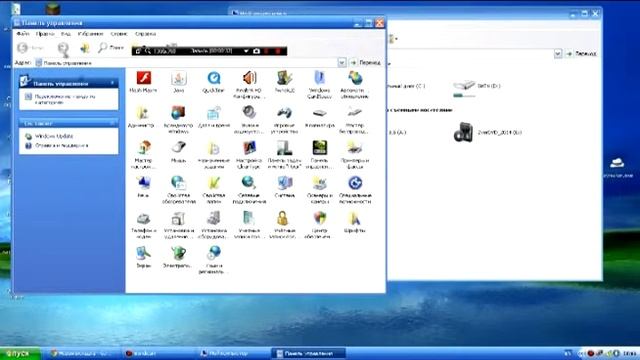Click the recorder camera snapshot icon
This screenshot has width=640, height=360.
pos(256,51)
